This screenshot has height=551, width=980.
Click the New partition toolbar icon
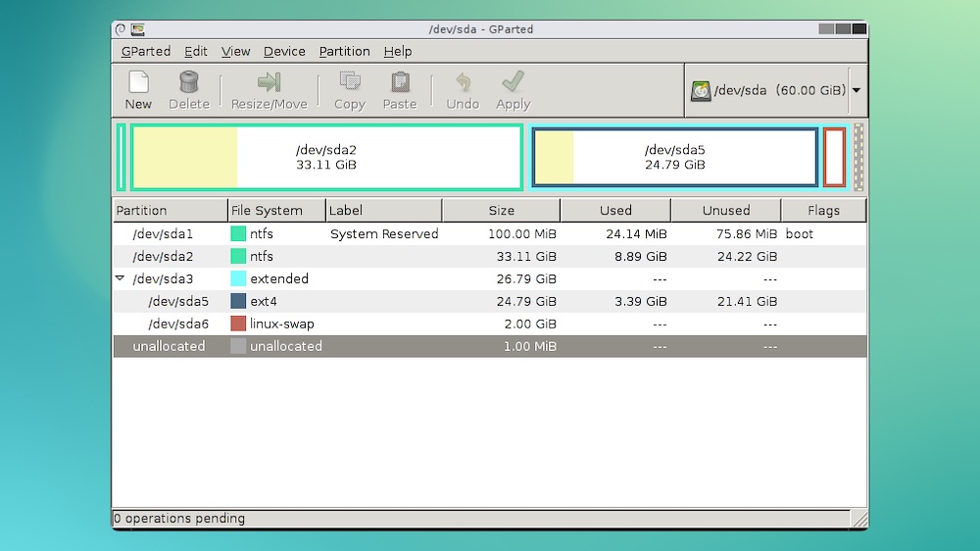point(138,83)
